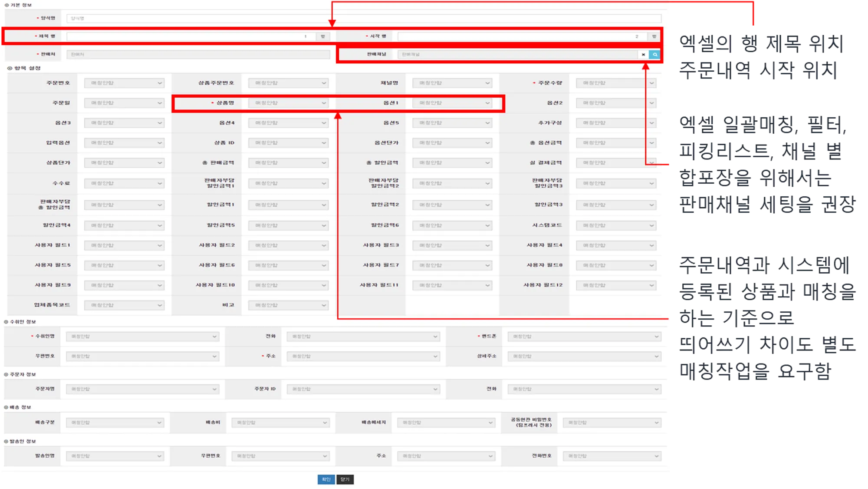Collapse the 기본 정보 section icon
The image size is (868, 489).
click(x=7, y=5)
